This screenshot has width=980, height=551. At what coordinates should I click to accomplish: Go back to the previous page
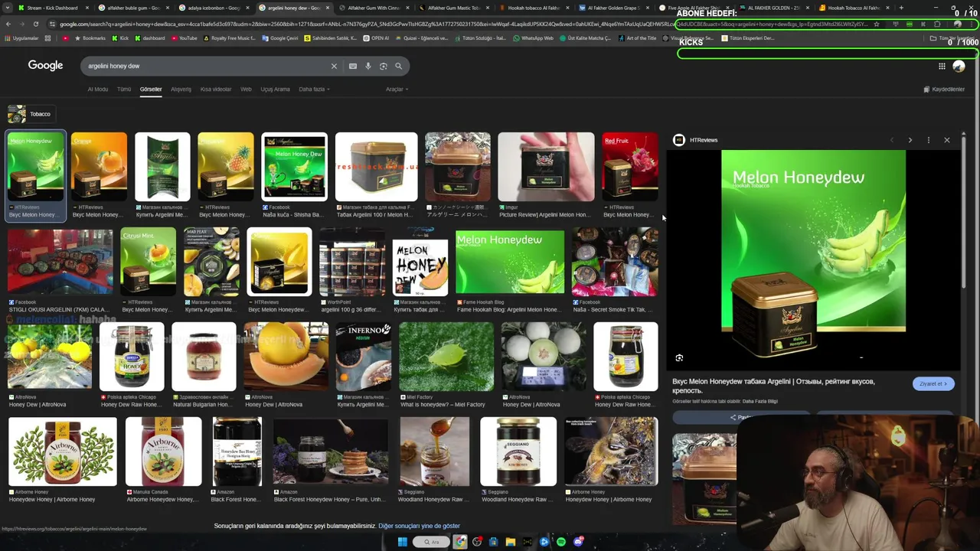pos(8,24)
